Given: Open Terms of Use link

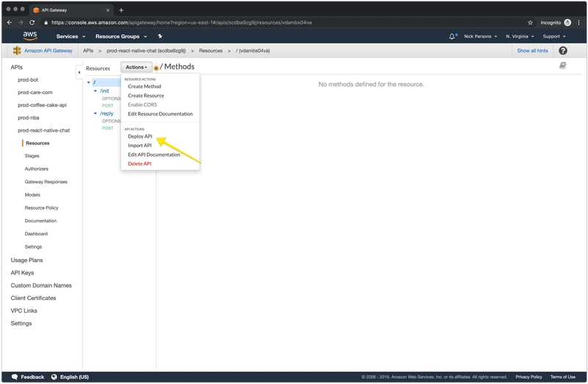Looking at the screenshot, I should (x=562, y=377).
